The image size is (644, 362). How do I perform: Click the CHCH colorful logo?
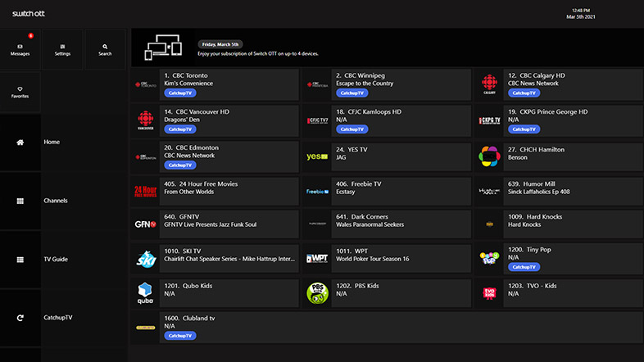tap(489, 156)
